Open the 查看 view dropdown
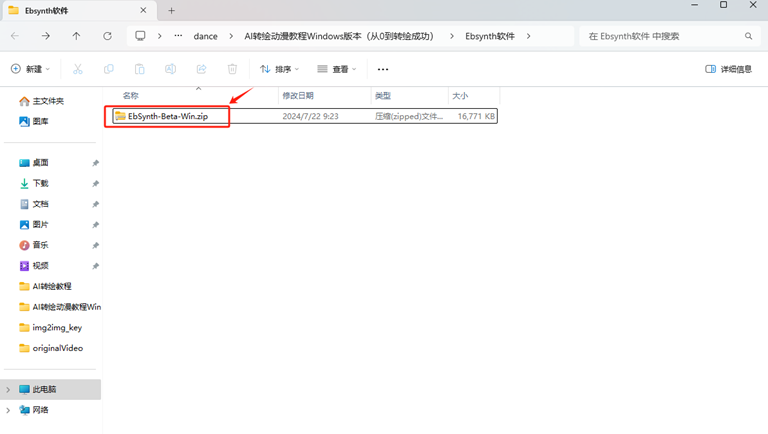The image size is (768, 434). [x=337, y=69]
